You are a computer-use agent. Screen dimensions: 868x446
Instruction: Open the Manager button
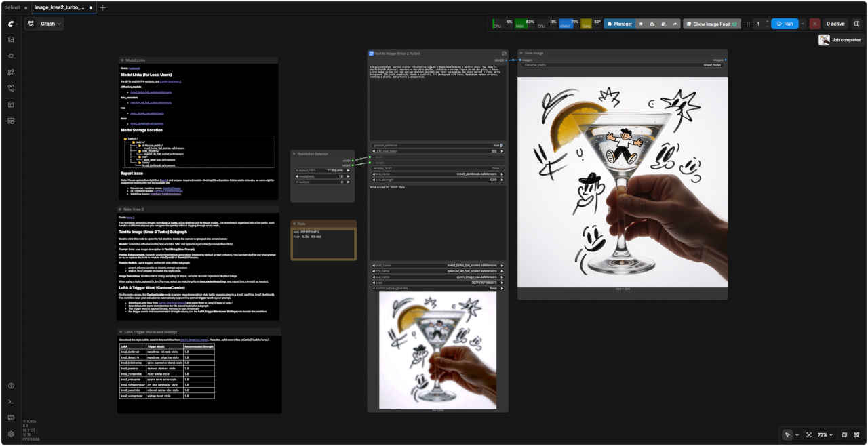pos(619,24)
